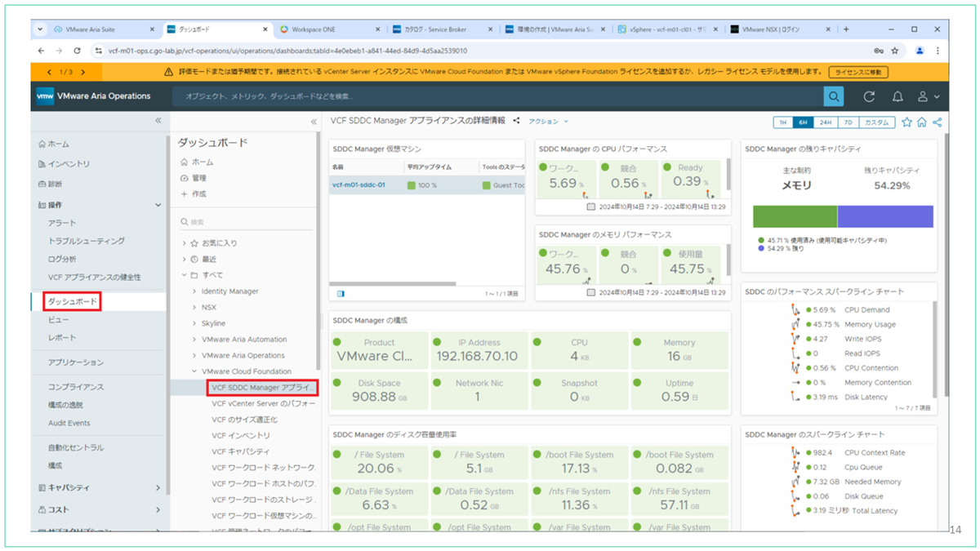Screen dimensions: 980x551
Task: Open VCF vCenter Server dashboard item
Action: pos(263,403)
